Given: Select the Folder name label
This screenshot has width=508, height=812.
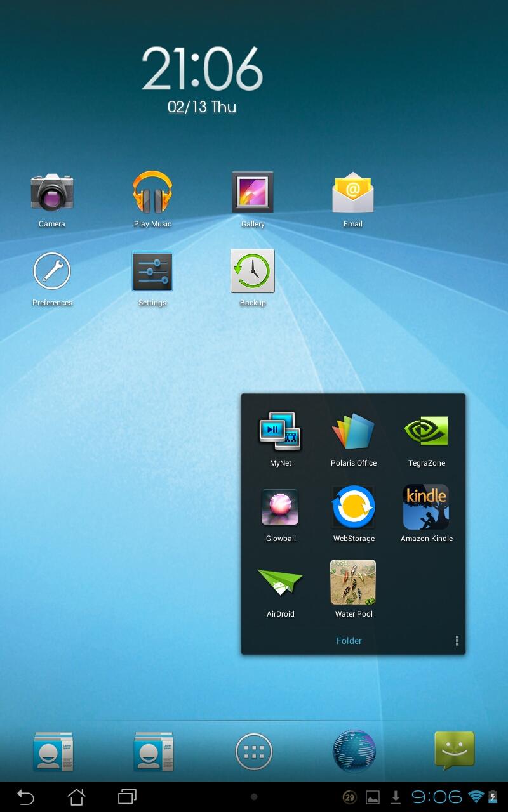Looking at the screenshot, I should 349,641.
